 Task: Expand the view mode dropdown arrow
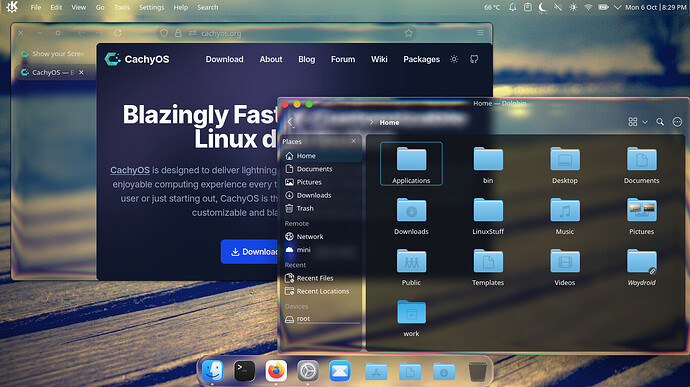[x=645, y=122]
